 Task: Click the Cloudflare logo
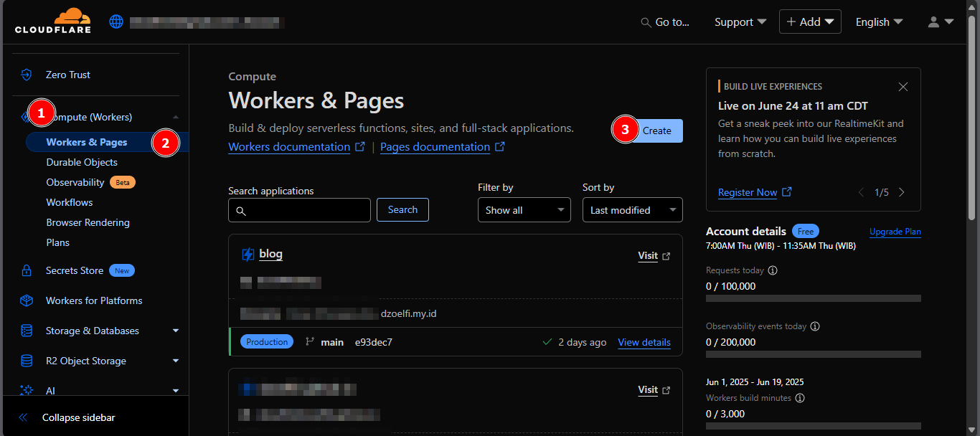click(x=53, y=22)
